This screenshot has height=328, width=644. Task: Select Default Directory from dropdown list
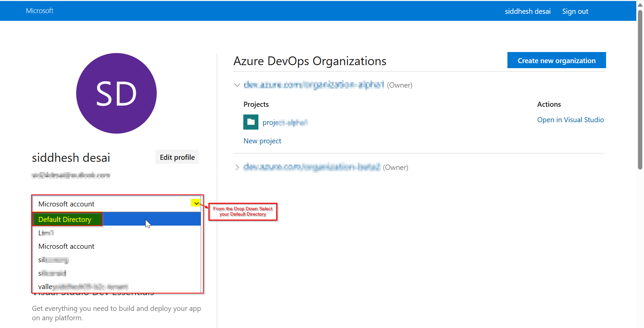coord(116,219)
